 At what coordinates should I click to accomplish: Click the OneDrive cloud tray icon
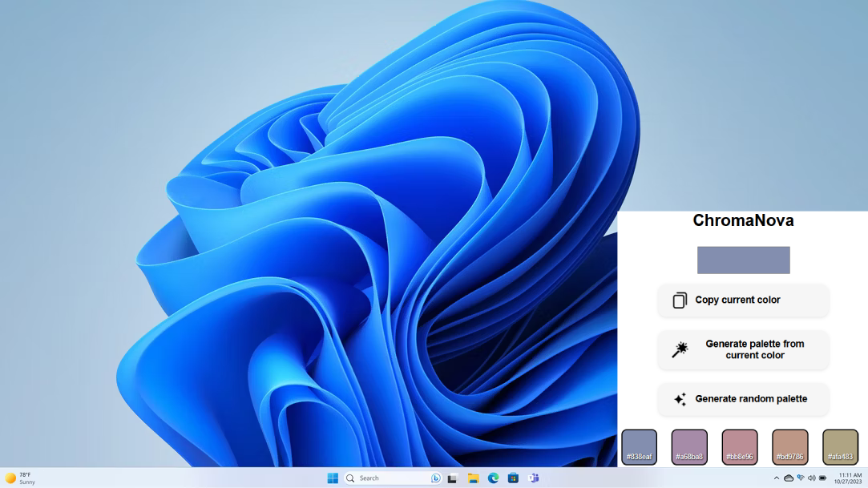click(789, 478)
